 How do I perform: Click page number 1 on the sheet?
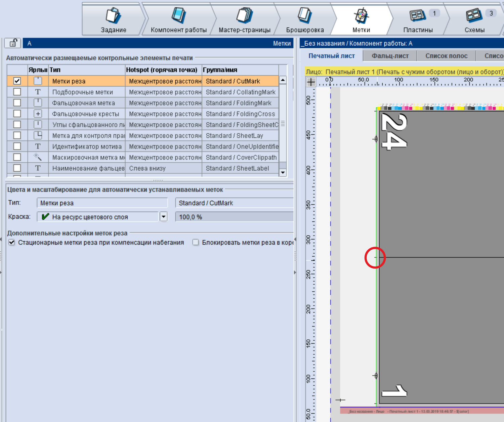click(394, 391)
